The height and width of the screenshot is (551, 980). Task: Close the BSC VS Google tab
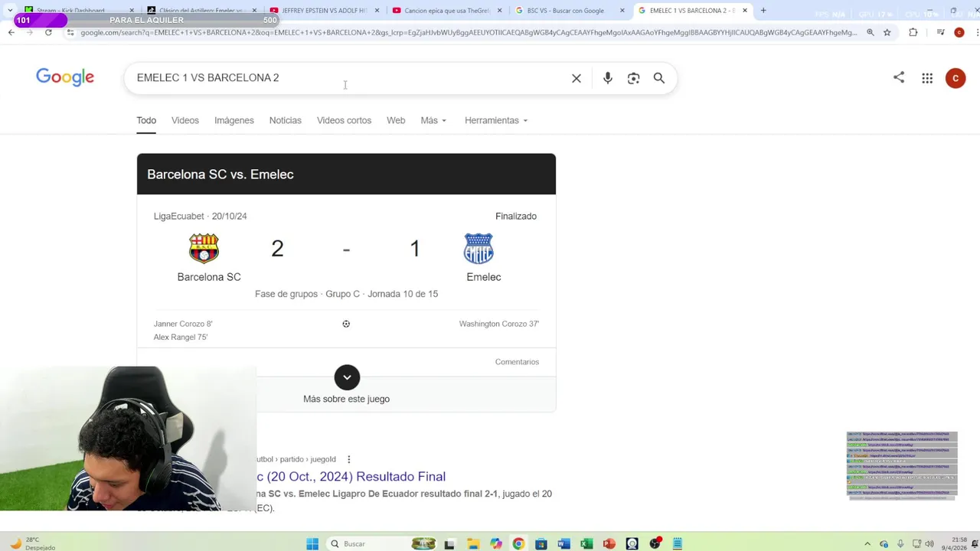pos(622,11)
